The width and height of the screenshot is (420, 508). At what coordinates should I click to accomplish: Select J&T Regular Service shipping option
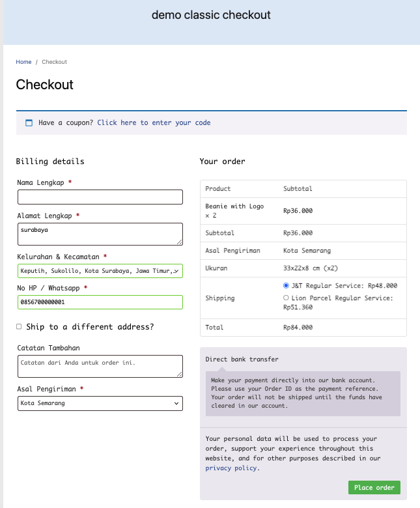click(286, 285)
